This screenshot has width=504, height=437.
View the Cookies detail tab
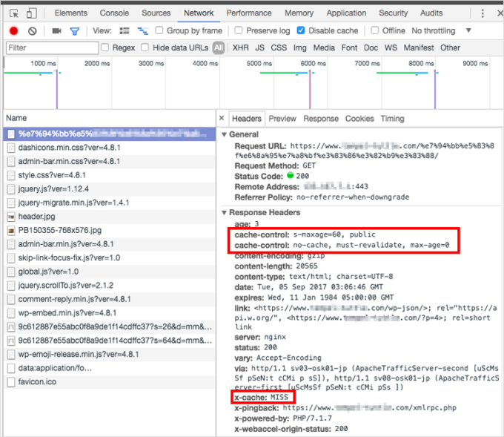pyautogui.click(x=359, y=119)
